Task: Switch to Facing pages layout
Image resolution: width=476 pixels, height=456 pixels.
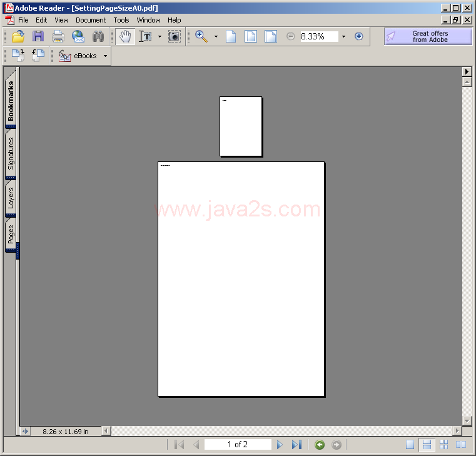Action: pos(461,445)
